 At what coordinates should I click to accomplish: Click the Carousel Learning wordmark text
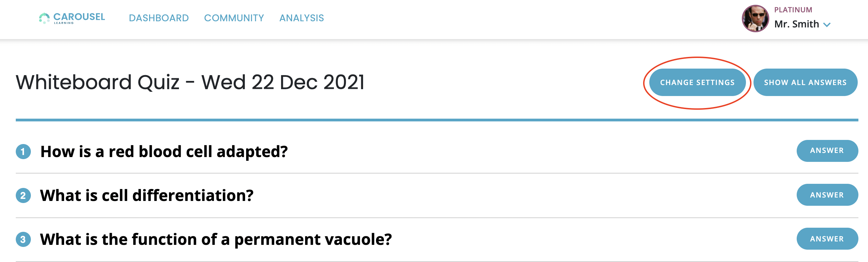tap(79, 17)
